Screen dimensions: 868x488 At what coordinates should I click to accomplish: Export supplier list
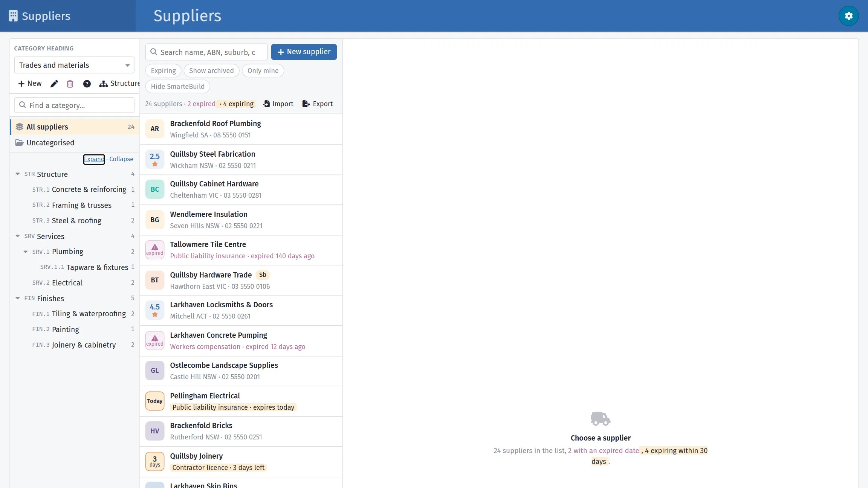pyautogui.click(x=318, y=104)
